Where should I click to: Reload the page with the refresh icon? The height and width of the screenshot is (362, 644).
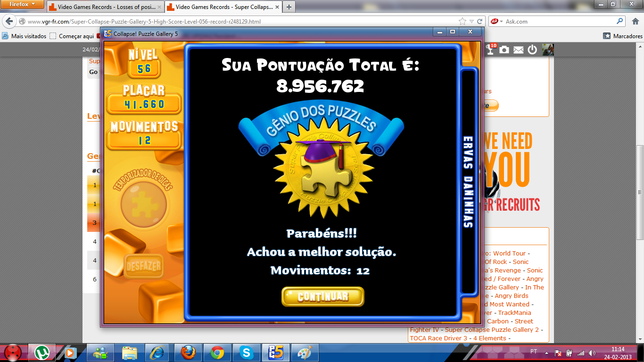(480, 21)
